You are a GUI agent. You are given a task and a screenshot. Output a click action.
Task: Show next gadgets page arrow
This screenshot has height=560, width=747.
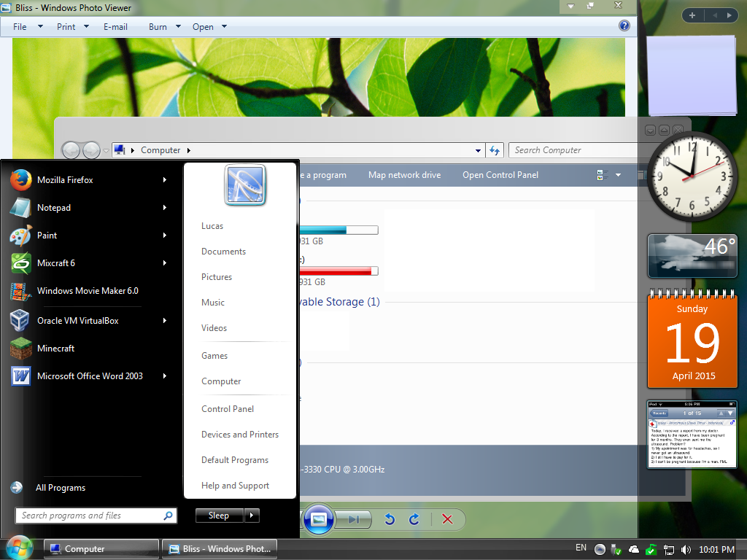point(729,15)
